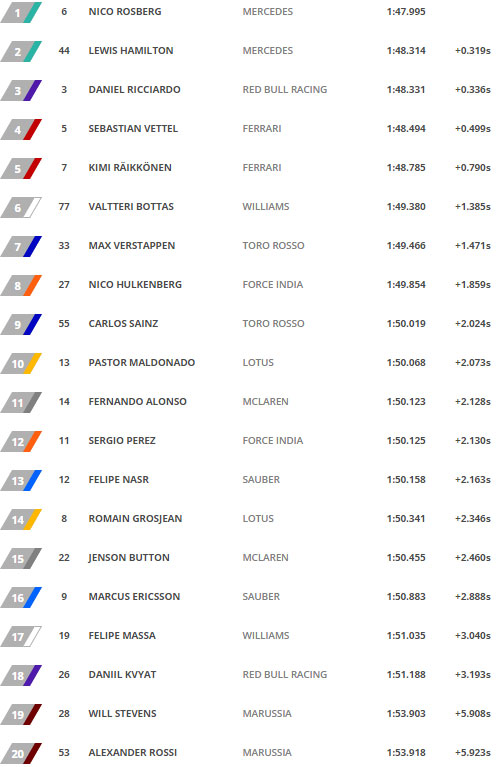
Task: Click Williams team next to Bottas
Action: click(x=266, y=207)
